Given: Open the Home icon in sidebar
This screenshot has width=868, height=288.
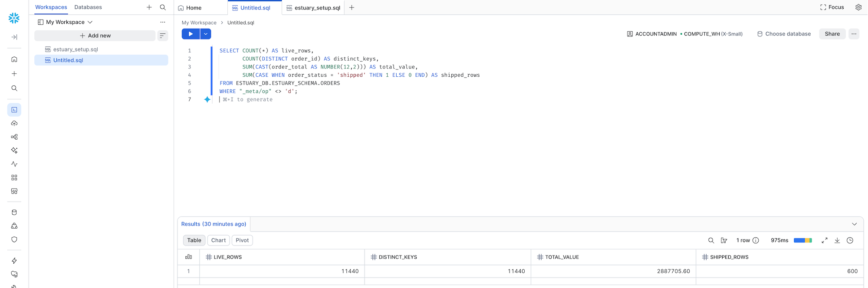Looking at the screenshot, I should click(x=14, y=59).
